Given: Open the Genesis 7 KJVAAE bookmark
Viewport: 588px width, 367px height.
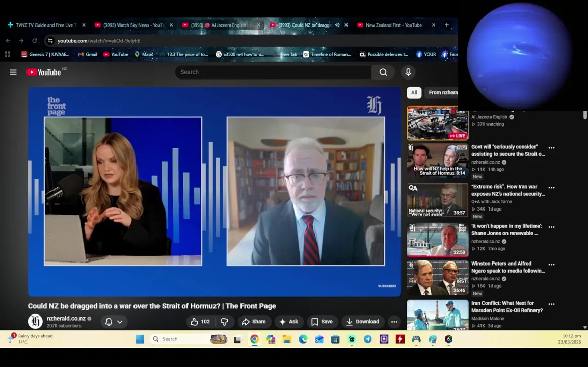Looking at the screenshot, I should [45, 54].
